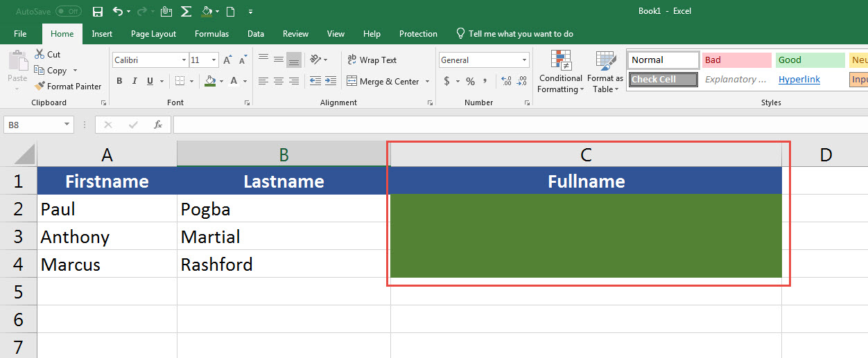Toggle Bold formatting
Viewport: 868px width, 358px height.
pyautogui.click(x=119, y=82)
